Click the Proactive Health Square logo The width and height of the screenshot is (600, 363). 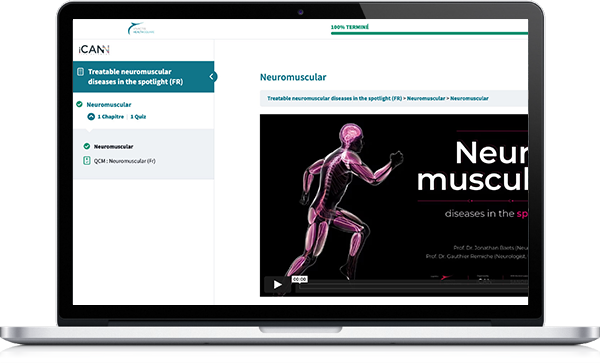pos(141,29)
